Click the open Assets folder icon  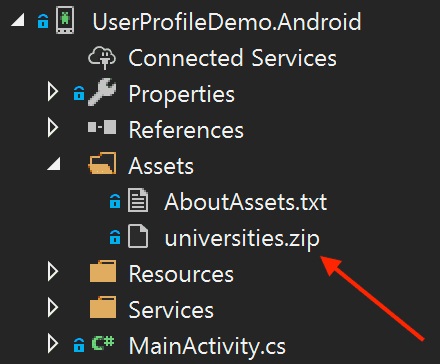[x=102, y=163]
